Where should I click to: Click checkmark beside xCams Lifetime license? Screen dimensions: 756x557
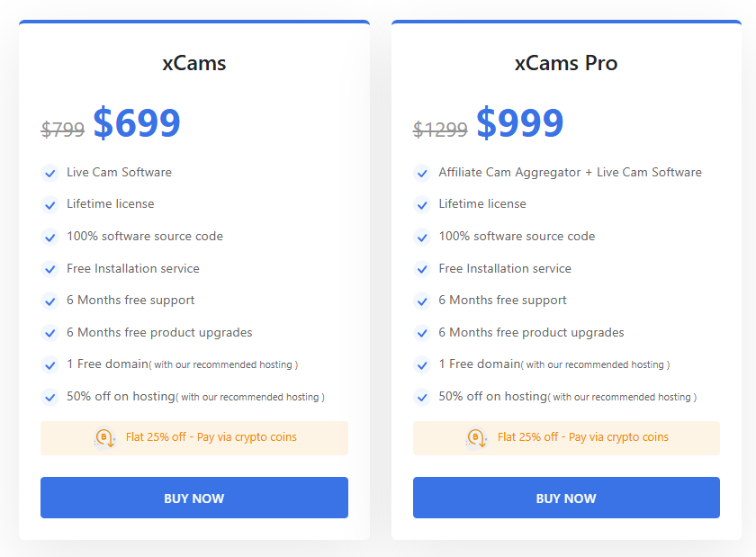(x=50, y=205)
